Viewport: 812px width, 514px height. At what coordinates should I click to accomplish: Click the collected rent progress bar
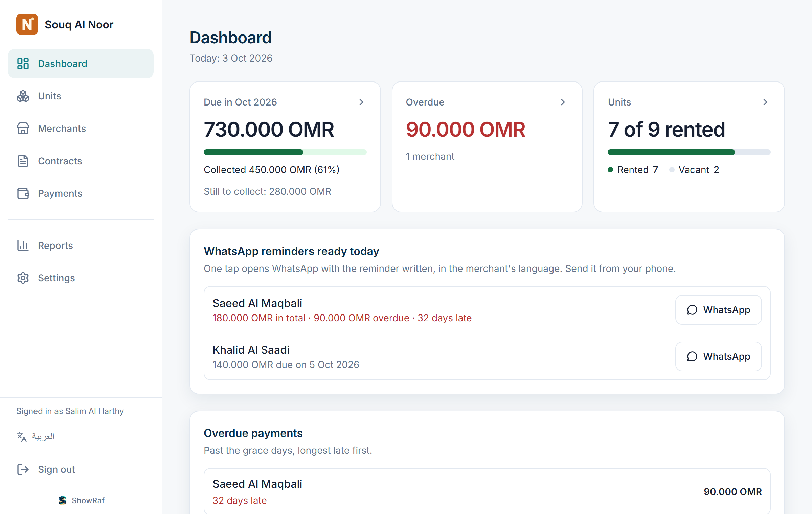285,152
